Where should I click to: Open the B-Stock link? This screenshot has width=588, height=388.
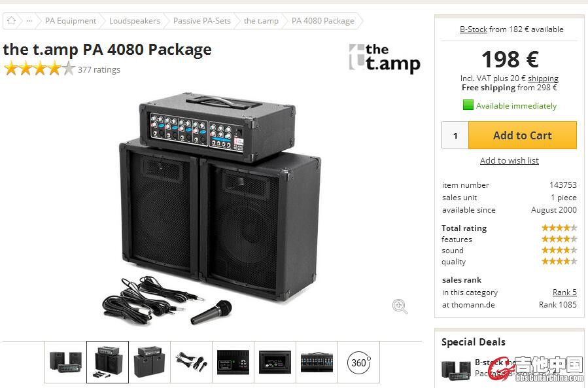pyautogui.click(x=473, y=29)
